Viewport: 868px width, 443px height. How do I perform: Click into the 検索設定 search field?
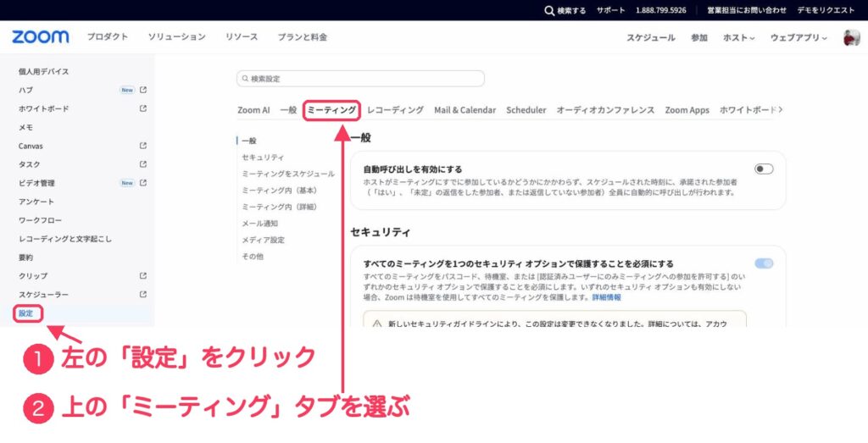coord(360,79)
